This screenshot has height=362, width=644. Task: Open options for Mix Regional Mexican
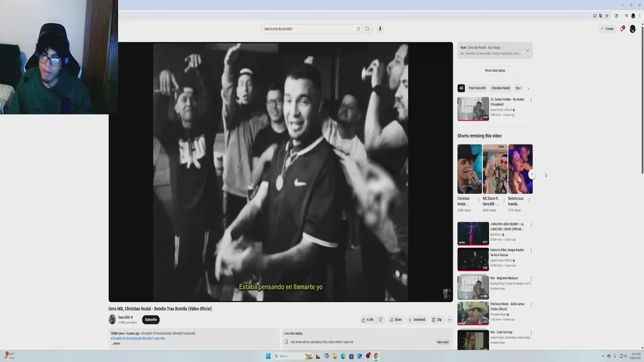(x=531, y=279)
